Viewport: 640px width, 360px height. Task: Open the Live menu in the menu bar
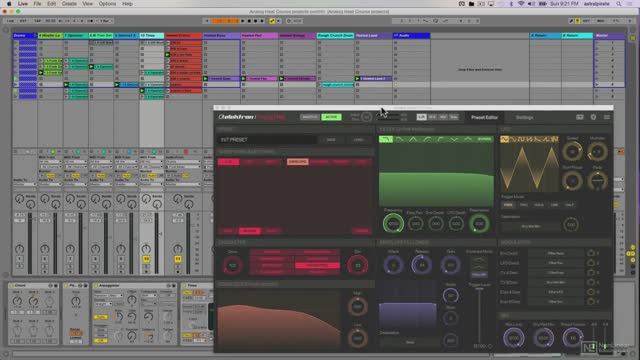coord(23,4)
